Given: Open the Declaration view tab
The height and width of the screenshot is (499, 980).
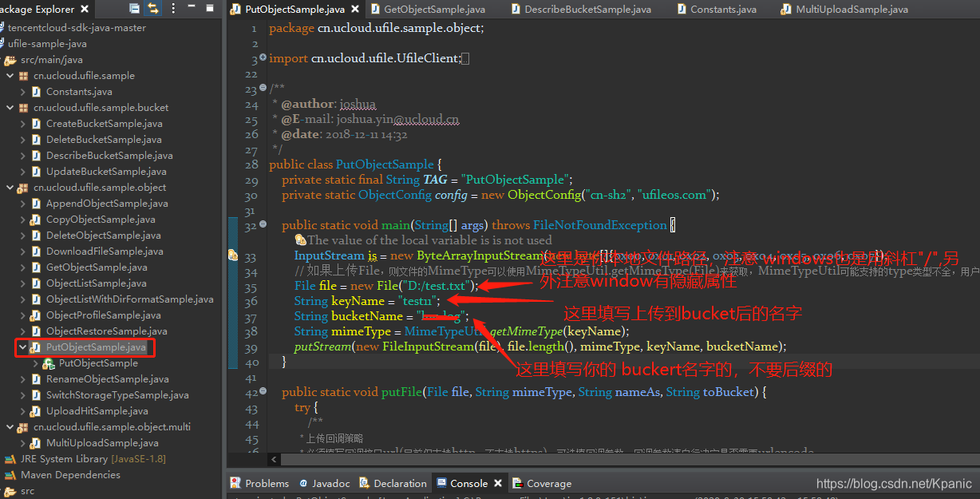Looking at the screenshot, I should click(x=393, y=483).
